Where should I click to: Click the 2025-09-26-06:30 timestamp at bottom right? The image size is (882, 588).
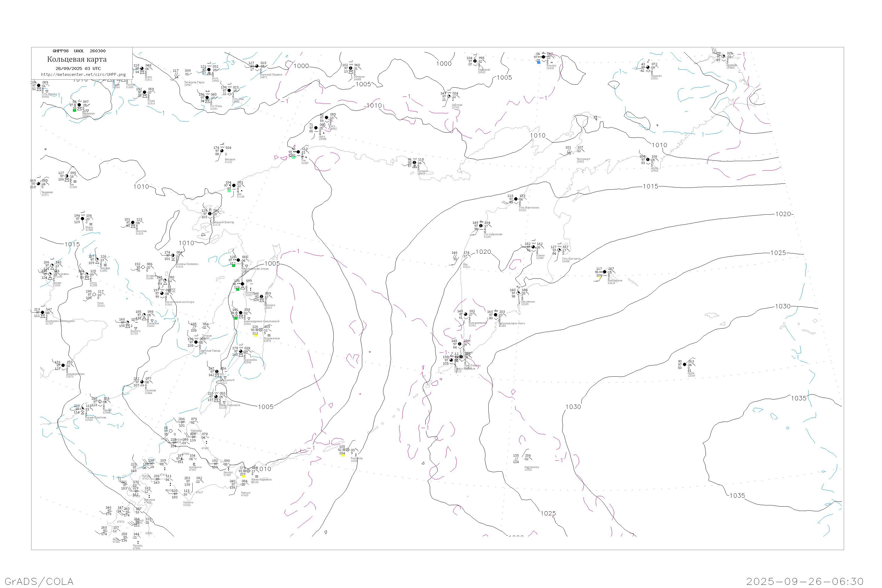805,581
